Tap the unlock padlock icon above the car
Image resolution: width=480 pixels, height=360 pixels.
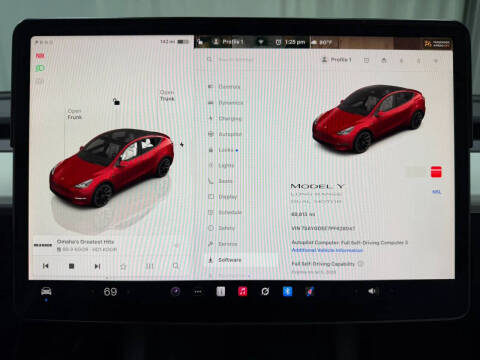[x=116, y=101]
